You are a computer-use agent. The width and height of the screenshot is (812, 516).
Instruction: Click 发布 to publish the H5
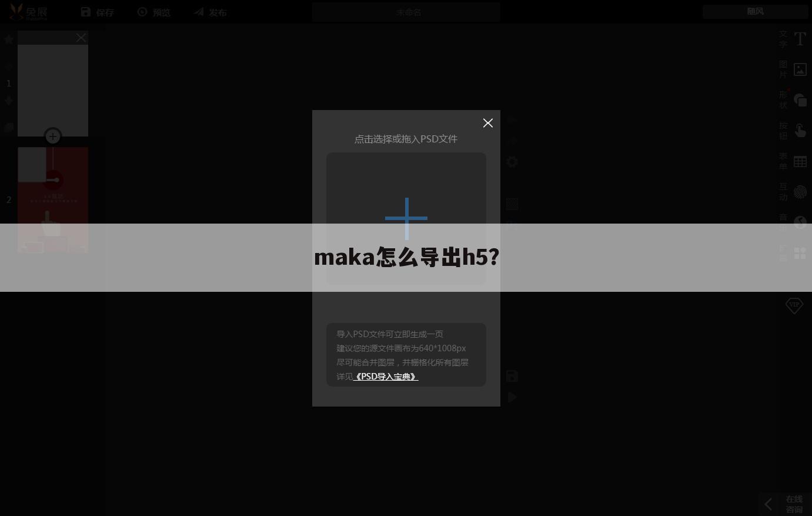pos(210,12)
